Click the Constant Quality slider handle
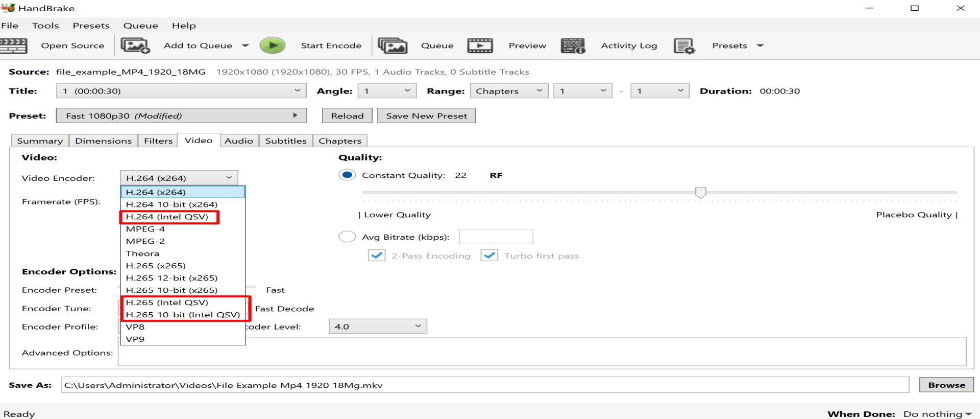 click(700, 192)
